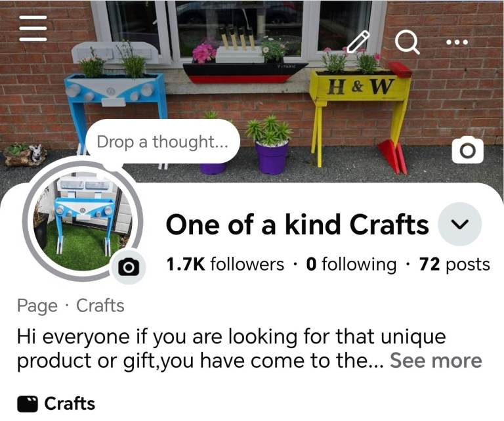
Task: Change profile picture via camera badge
Action: point(129,267)
